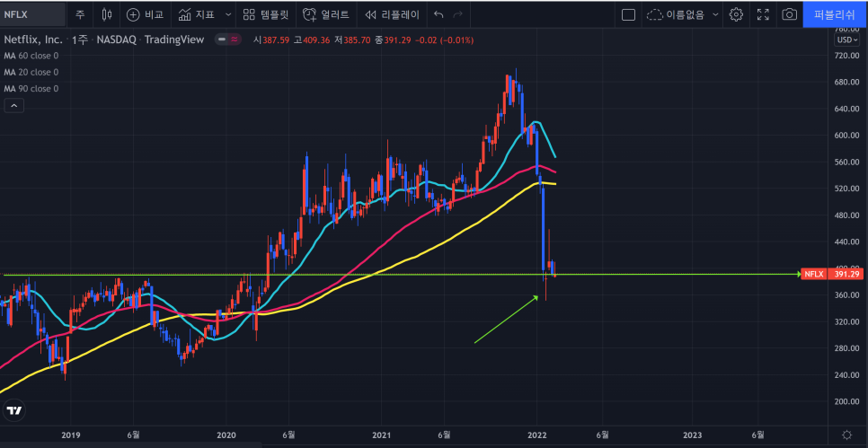This screenshot has height=448, width=868.
Task: Open the 주 time interval selector
Action: click(80, 14)
